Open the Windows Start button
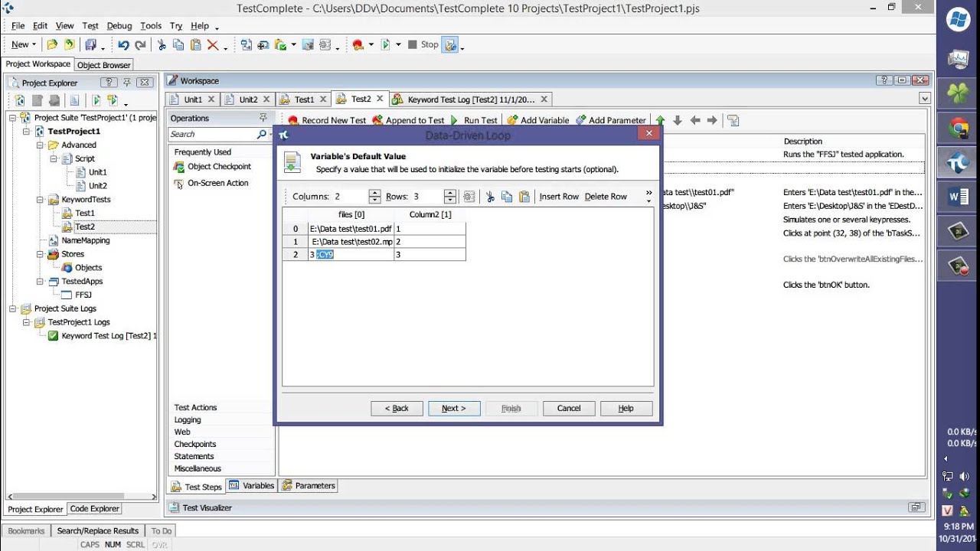Viewport: 980px width, 551px height. coord(959,19)
